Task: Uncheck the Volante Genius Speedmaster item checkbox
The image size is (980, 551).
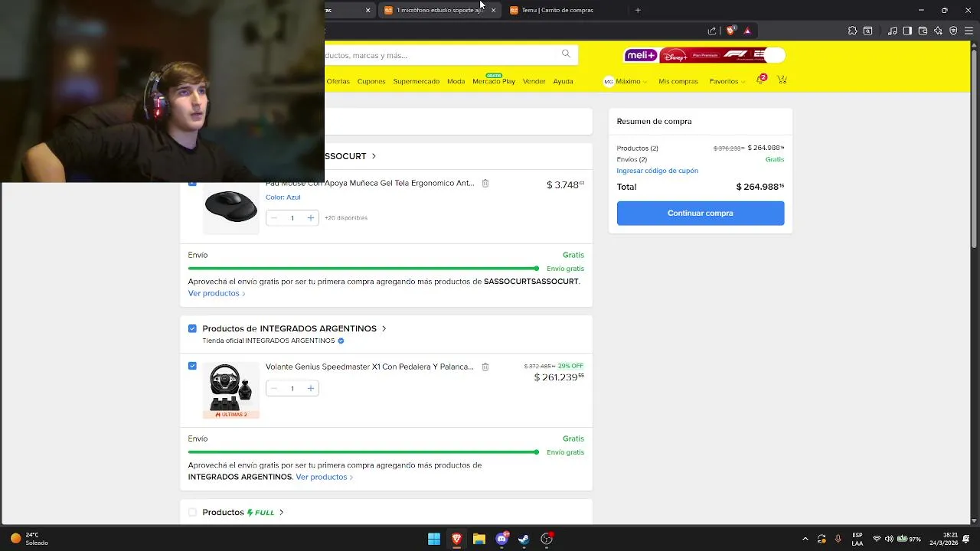Action: (x=192, y=366)
